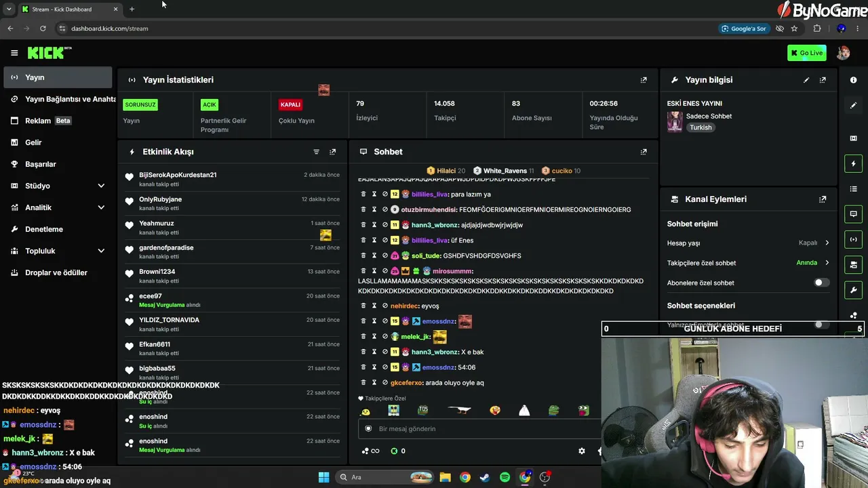Screen dimensions: 868x488
Task: Click the list icon in right rail
Action: pos(853,188)
